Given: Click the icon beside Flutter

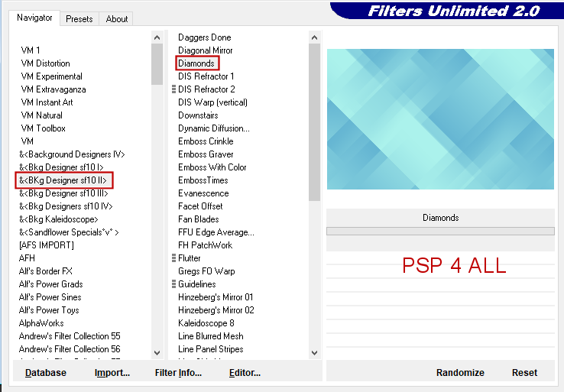Looking at the screenshot, I should [174, 258].
